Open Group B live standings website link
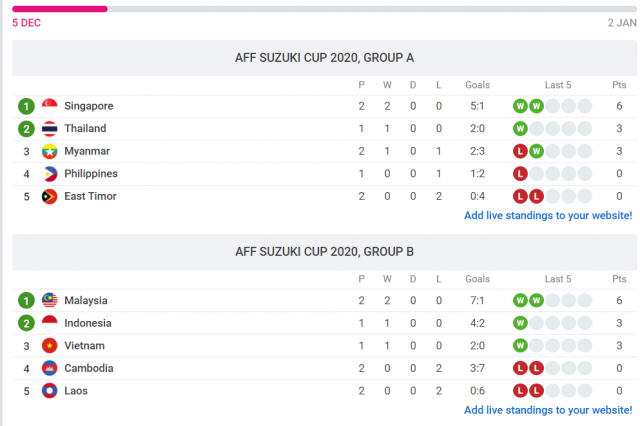This screenshot has width=640, height=426. click(548, 410)
